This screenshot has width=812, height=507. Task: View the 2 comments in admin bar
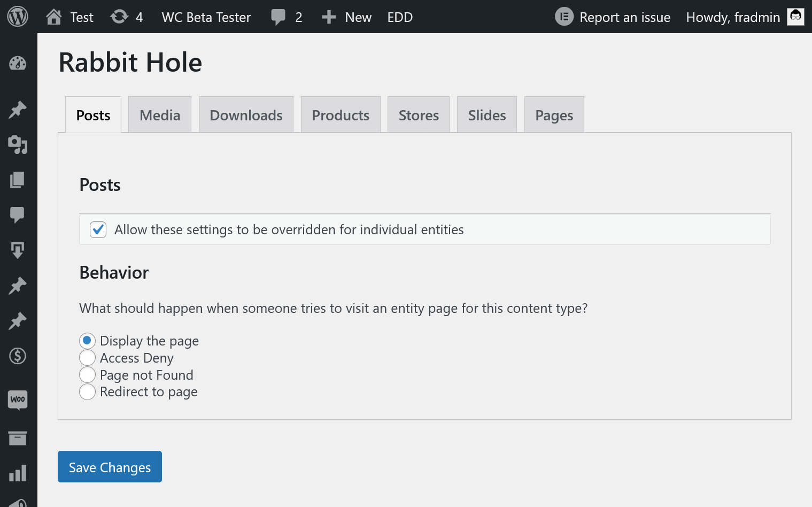coord(287,17)
